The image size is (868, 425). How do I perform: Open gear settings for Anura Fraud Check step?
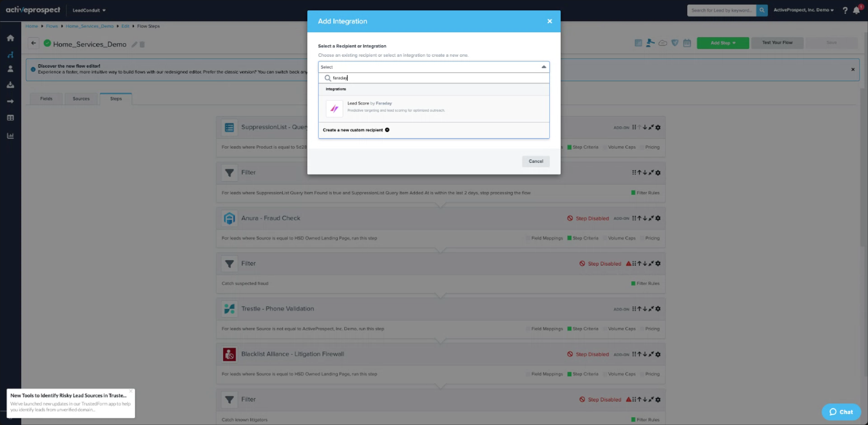click(x=658, y=218)
